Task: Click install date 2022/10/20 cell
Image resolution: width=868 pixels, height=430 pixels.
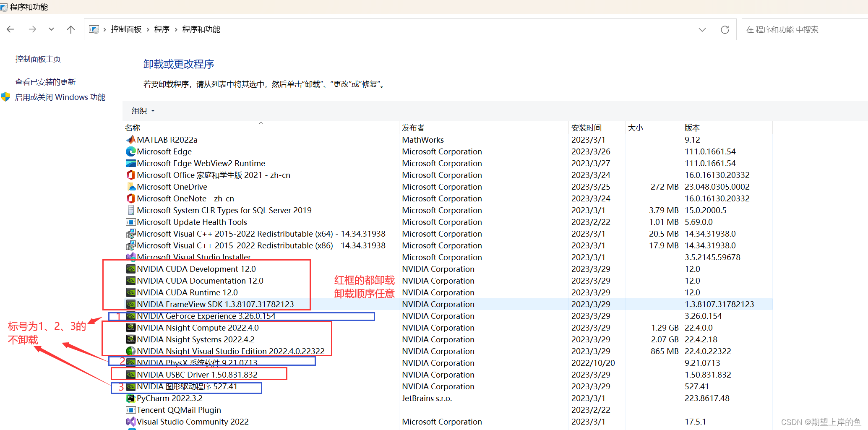Action: pyautogui.click(x=593, y=363)
